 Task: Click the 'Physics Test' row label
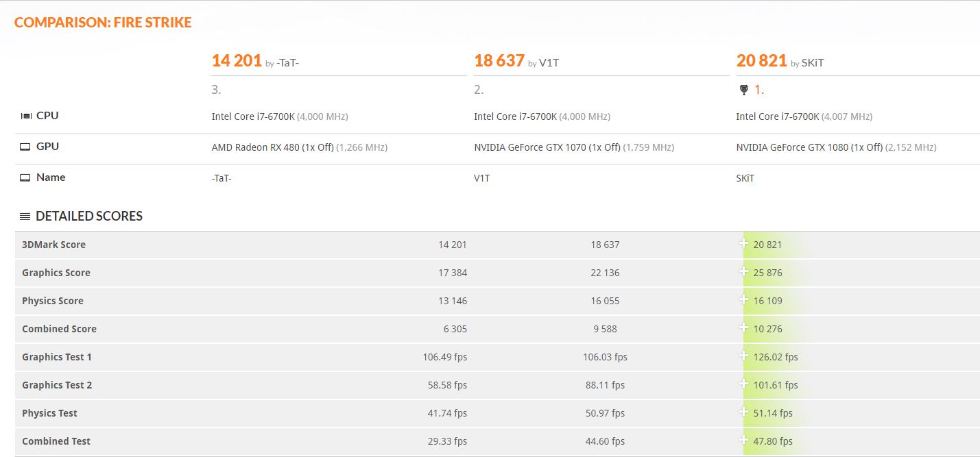click(49, 413)
